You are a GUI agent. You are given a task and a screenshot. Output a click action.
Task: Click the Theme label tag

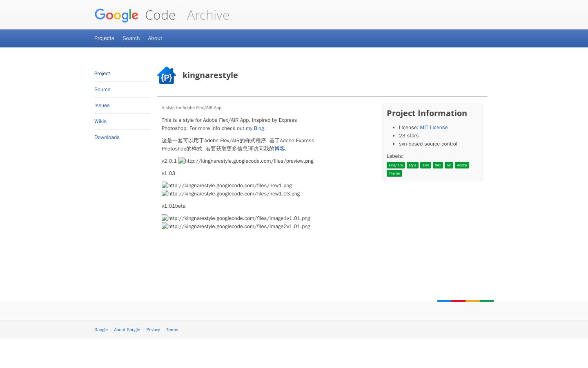click(394, 173)
